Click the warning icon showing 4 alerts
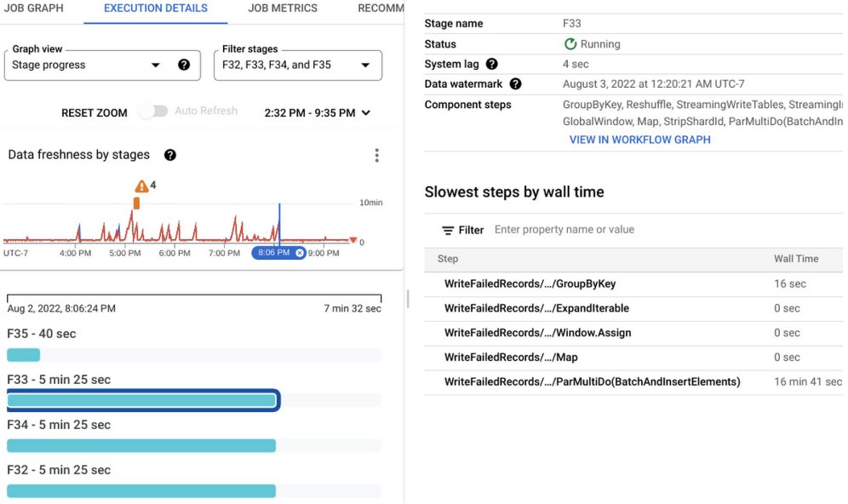848x504 pixels. pos(141,184)
